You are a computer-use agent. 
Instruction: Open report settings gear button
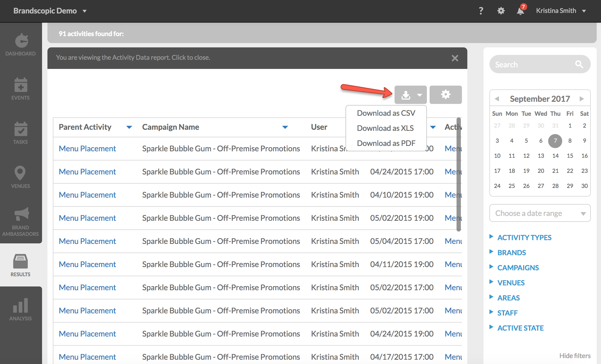tap(445, 95)
